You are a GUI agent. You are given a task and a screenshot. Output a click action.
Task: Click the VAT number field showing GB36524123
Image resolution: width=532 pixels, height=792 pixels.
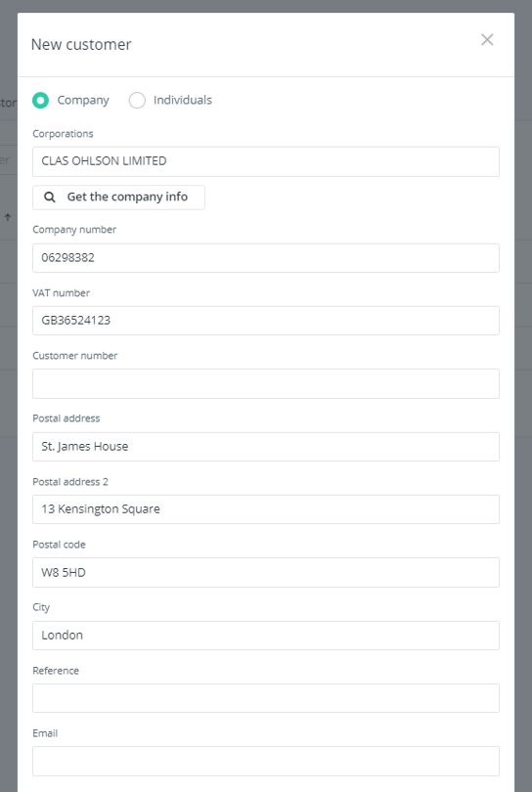(x=266, y=321)
